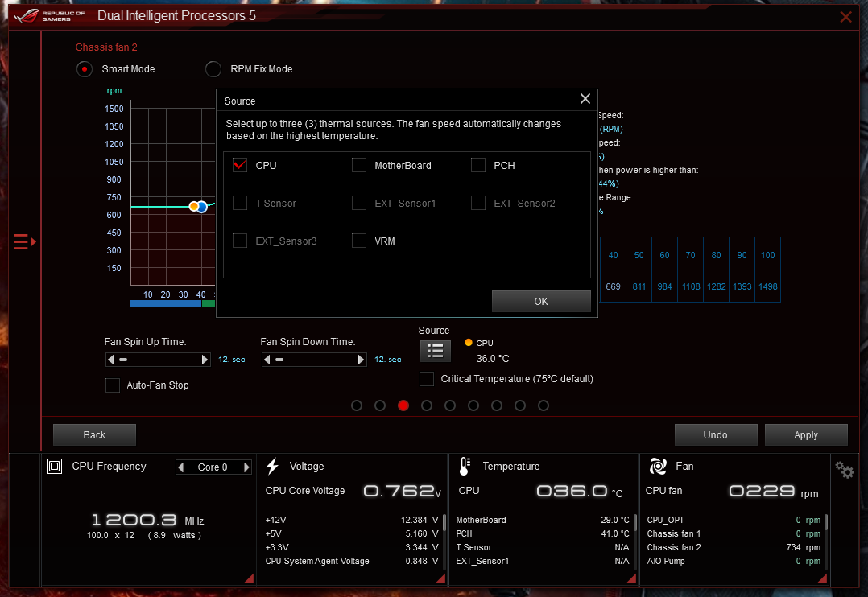Check the VRM thermal source
Screen dimensions: 868x597
359,241
